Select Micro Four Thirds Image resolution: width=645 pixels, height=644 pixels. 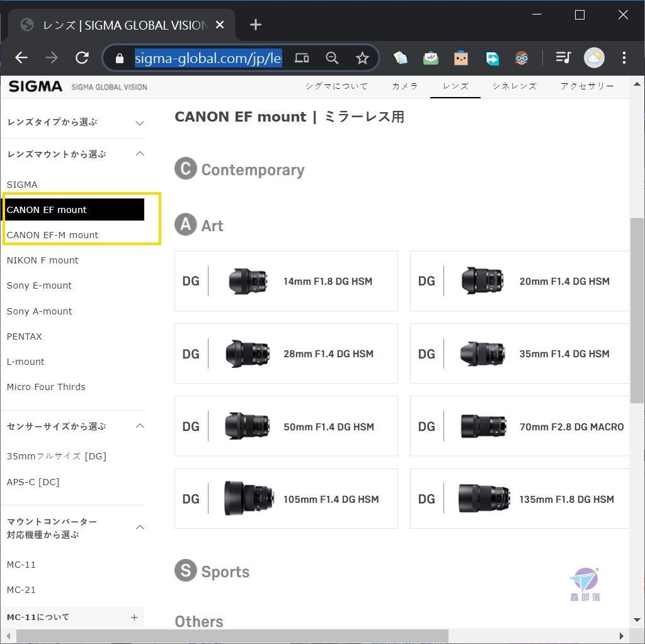coord(46,387)
